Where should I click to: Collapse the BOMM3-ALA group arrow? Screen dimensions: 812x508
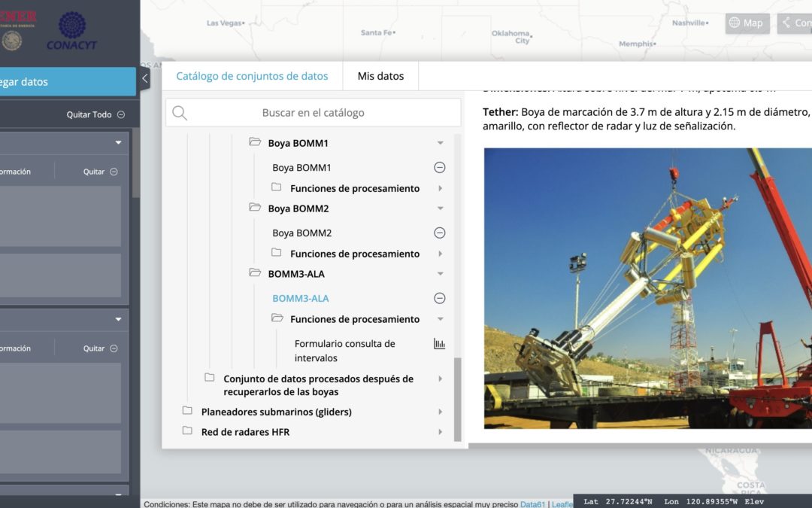(440, 274)
